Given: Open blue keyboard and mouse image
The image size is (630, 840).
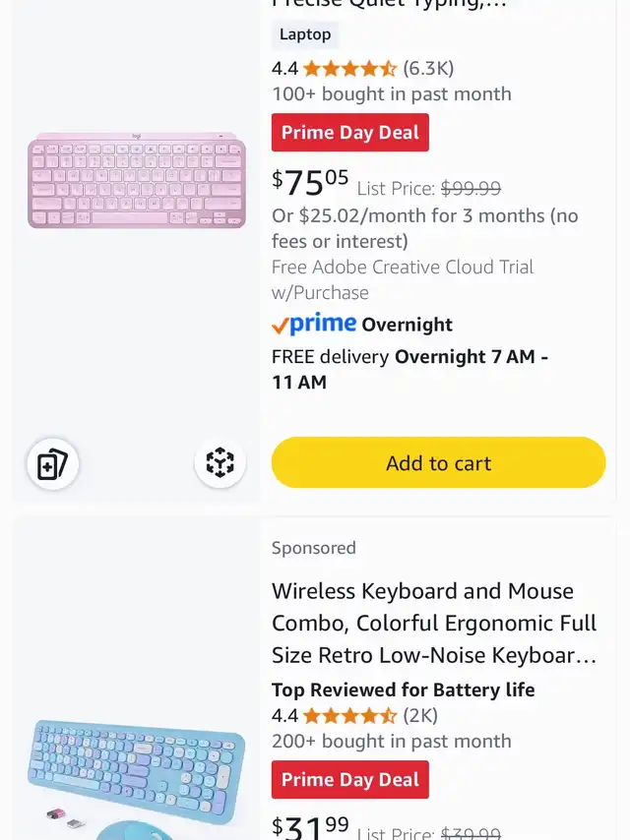Looking at the screenshot, I should point(136,779).
